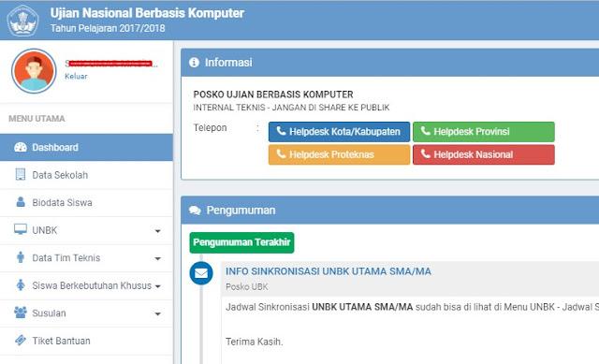
Task: Click the Tahun Pelajaran 2017/2018 text
Action: [108, 28]
